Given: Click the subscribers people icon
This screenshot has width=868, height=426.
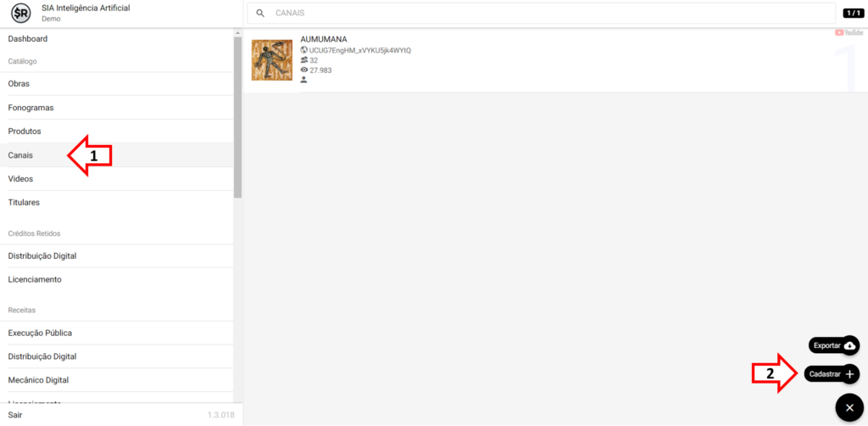Looking at the screenshot, I should point(304,60).
